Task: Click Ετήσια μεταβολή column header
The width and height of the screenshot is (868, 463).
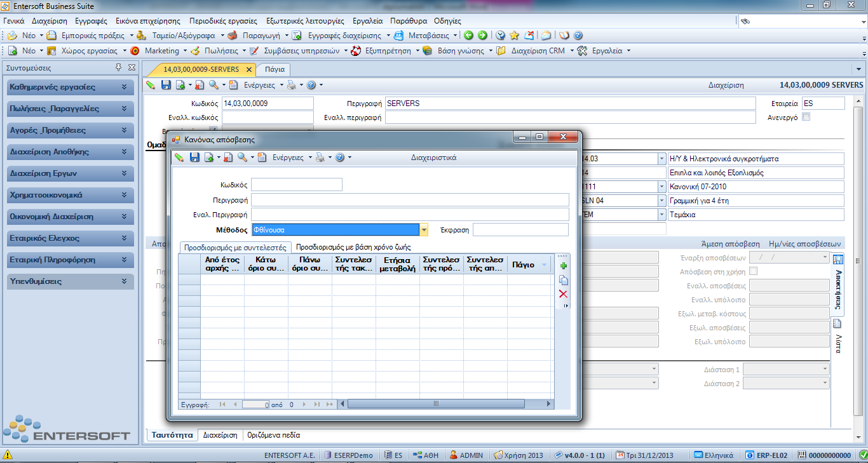Action: (397, 264)
